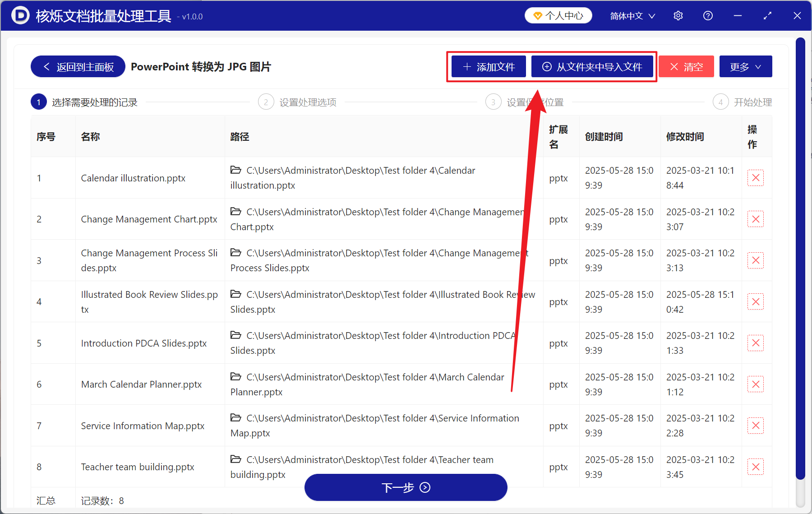The image size is (812, 514).
Task: Open folder icon for Service Information Map path
Action: 235,418
